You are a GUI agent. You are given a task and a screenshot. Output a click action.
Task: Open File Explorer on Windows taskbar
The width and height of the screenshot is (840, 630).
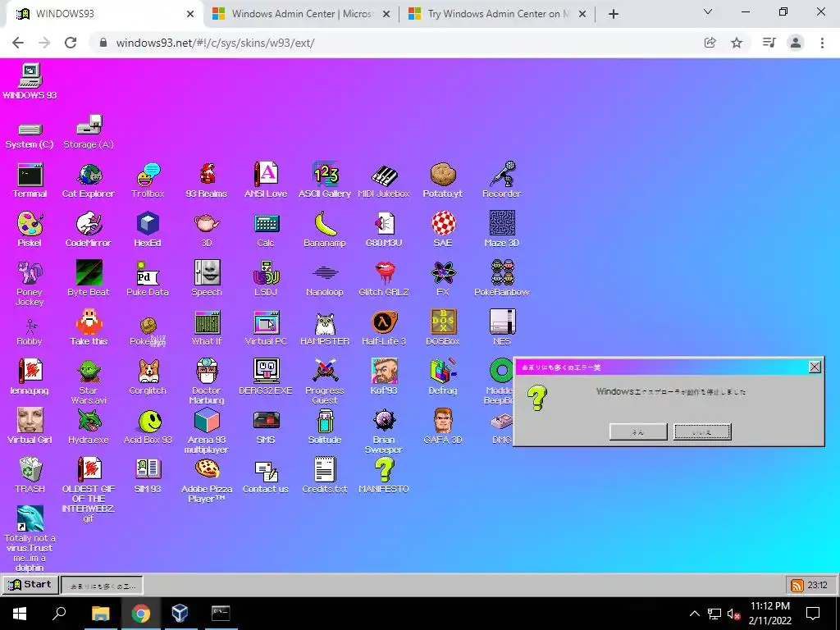click(100, 614)
